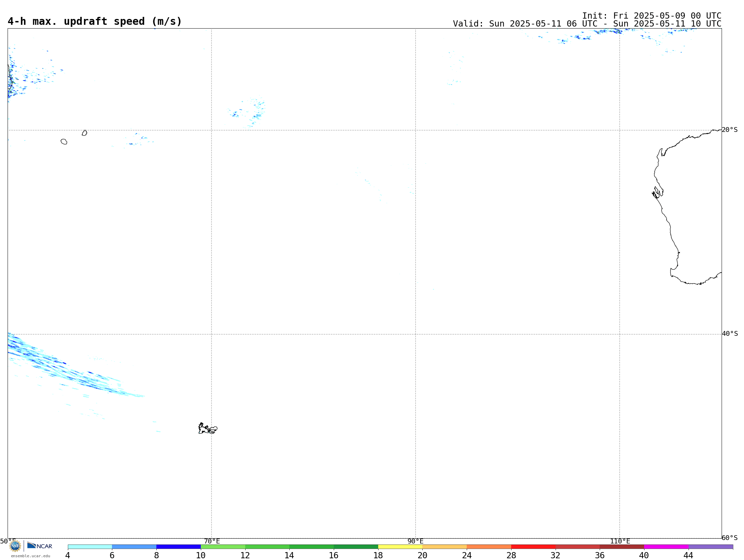Click the Mauritius island outline
Screen dimensions: 744x560
tap(84, 133)
